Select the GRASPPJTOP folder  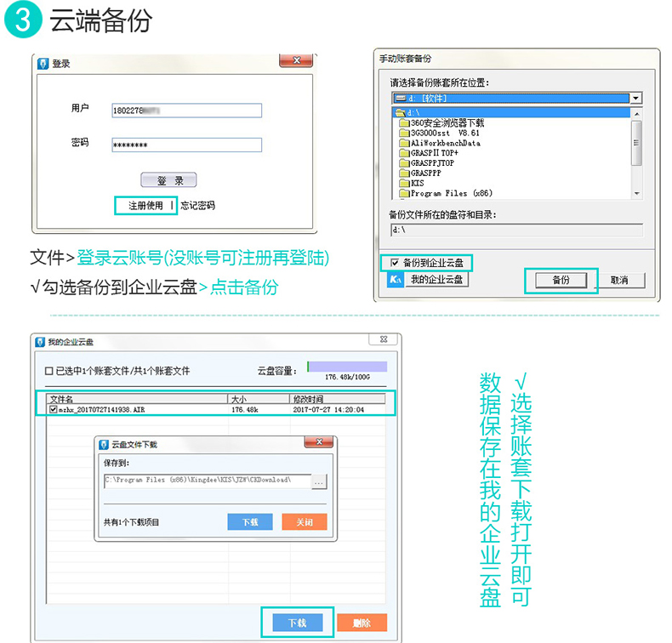427,163
